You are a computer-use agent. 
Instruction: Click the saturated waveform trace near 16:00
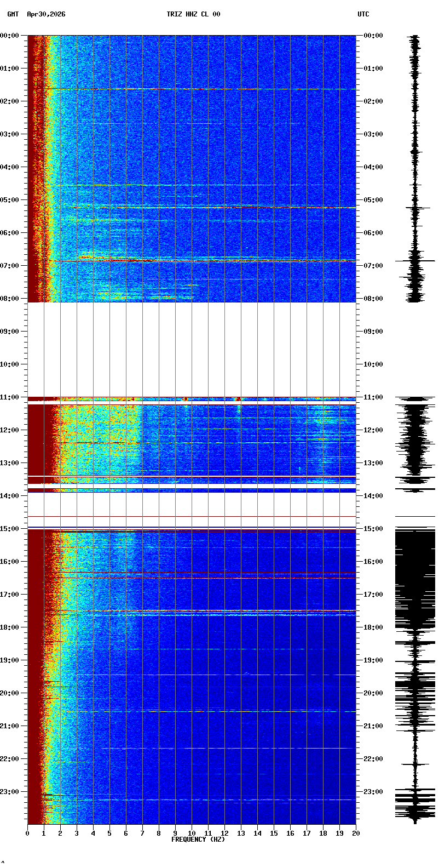[x=415, y=562]
